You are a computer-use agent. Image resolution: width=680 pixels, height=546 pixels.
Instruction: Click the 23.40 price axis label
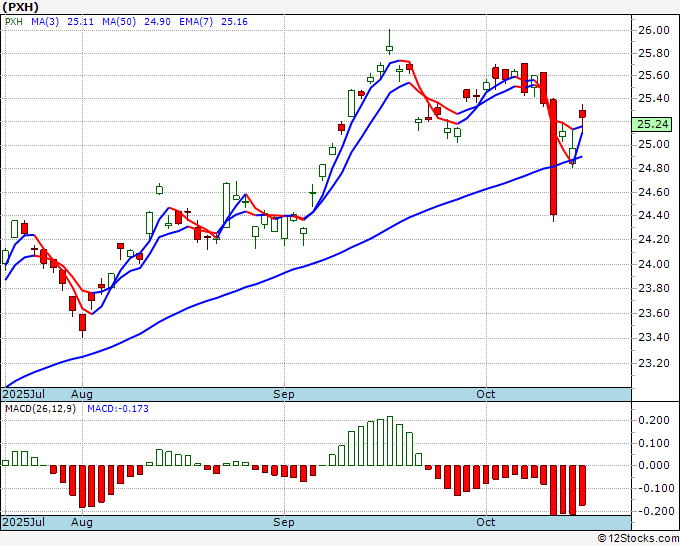pyautogui.click(x=654, y=338)
